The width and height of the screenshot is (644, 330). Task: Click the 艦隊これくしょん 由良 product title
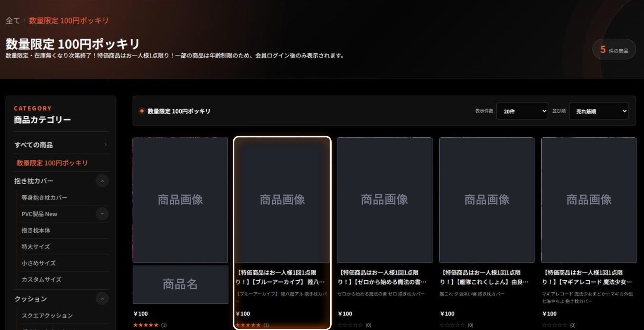484,277
